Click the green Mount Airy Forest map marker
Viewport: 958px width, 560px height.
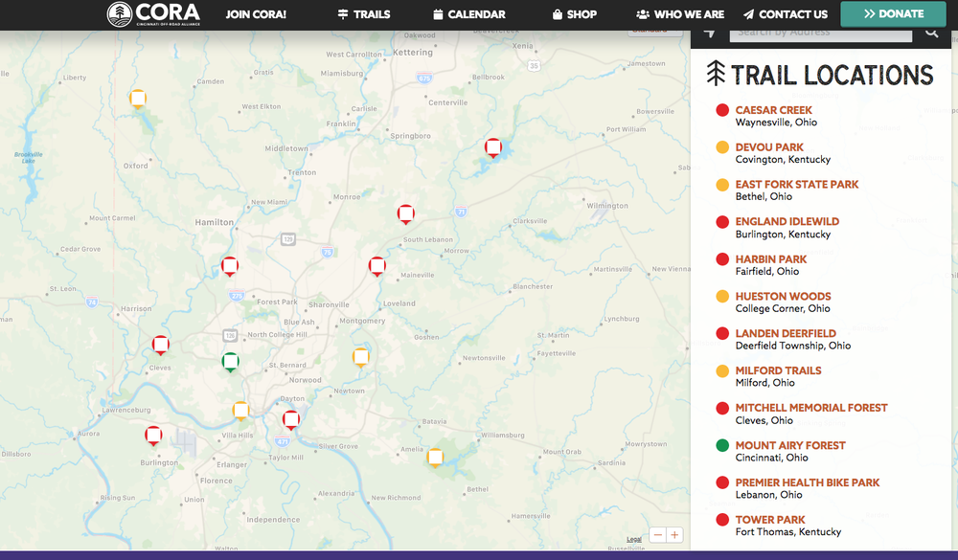coord(230,362)
